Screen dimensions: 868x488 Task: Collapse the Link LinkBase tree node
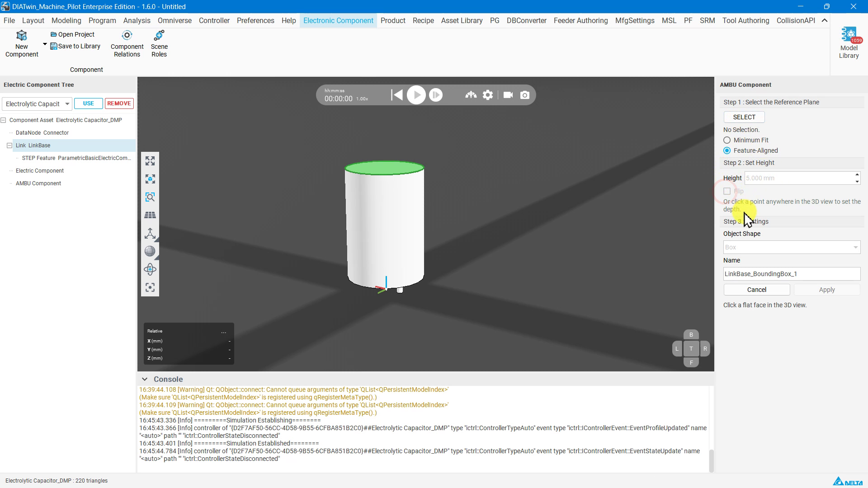pos(9,145)
